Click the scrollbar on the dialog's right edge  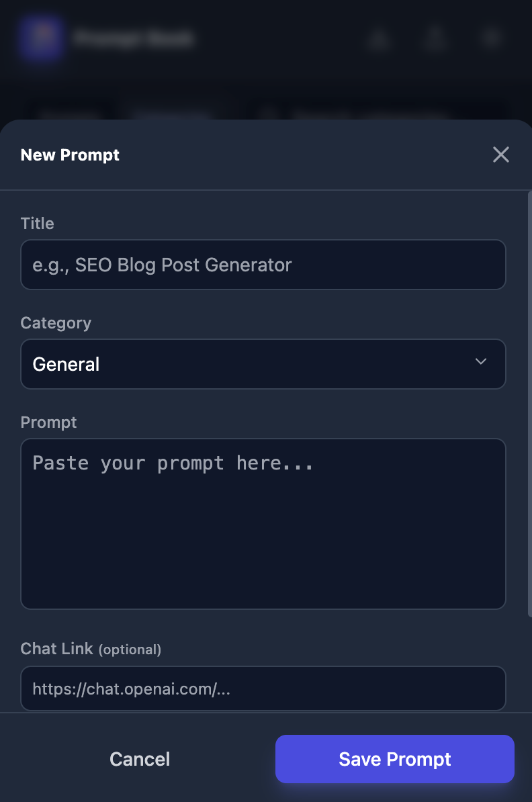coord(529,403)
